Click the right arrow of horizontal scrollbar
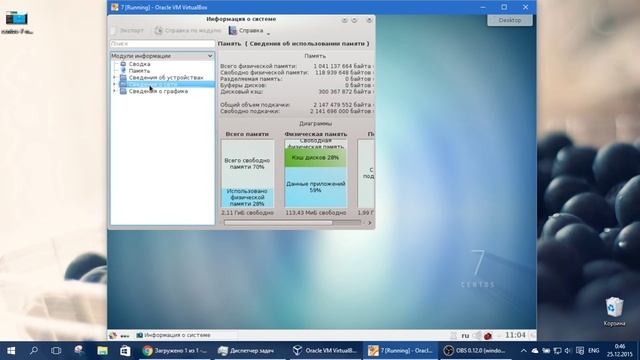The image size is (640, 360). 369,223
